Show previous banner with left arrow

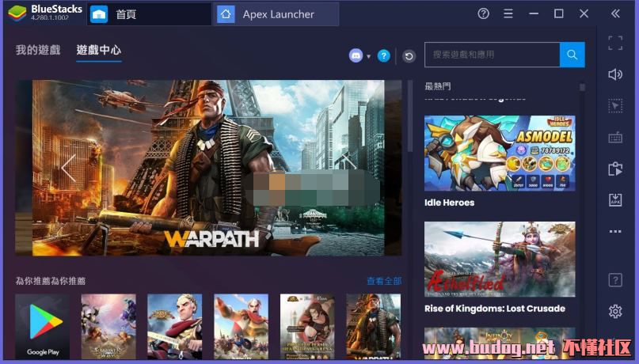coord(68,168)
